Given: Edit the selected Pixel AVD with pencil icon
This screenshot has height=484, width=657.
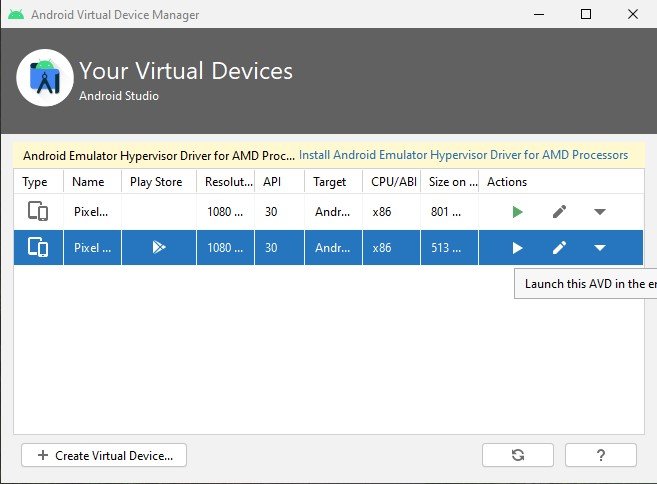Looking at the screenshot, I should click(559, 248).
